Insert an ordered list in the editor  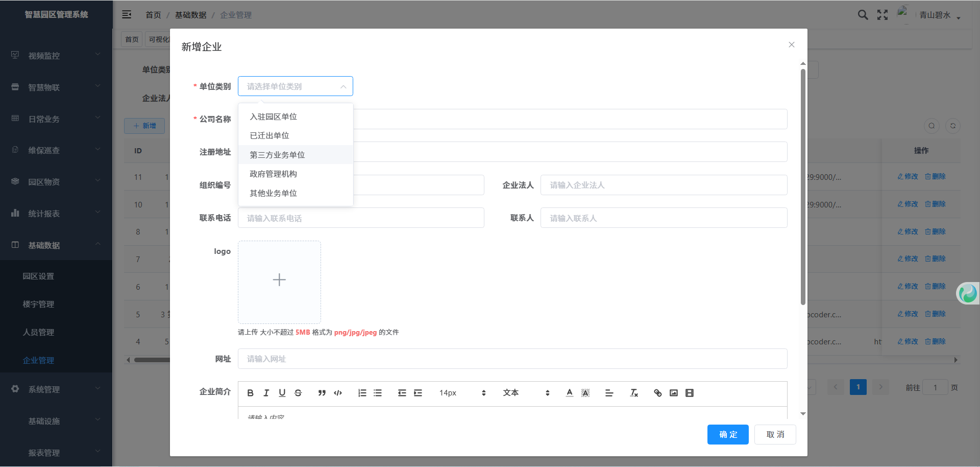click(362, 393)
